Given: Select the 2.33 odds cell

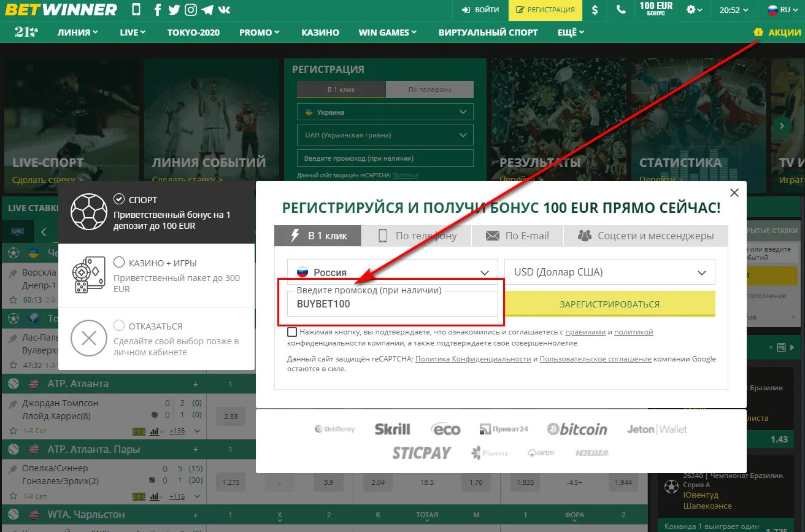Looking at the screenshot, I should point(231,417).
